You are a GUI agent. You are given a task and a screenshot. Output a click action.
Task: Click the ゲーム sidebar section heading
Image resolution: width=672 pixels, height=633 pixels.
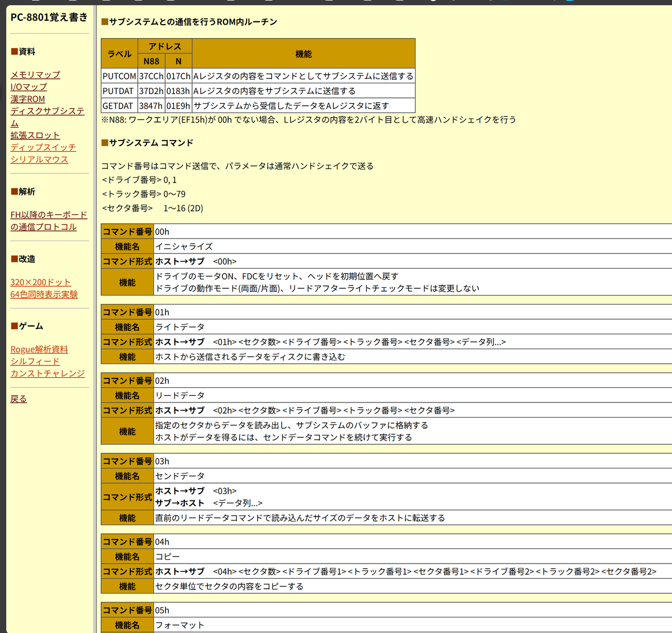[x=27, y=326]
